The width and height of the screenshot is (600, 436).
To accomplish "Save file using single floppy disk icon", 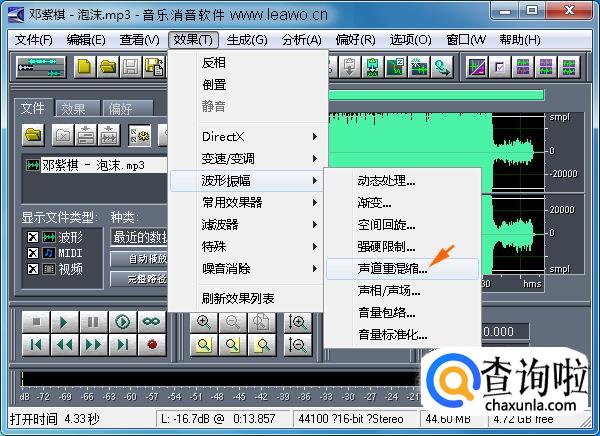I will point(131,67).
